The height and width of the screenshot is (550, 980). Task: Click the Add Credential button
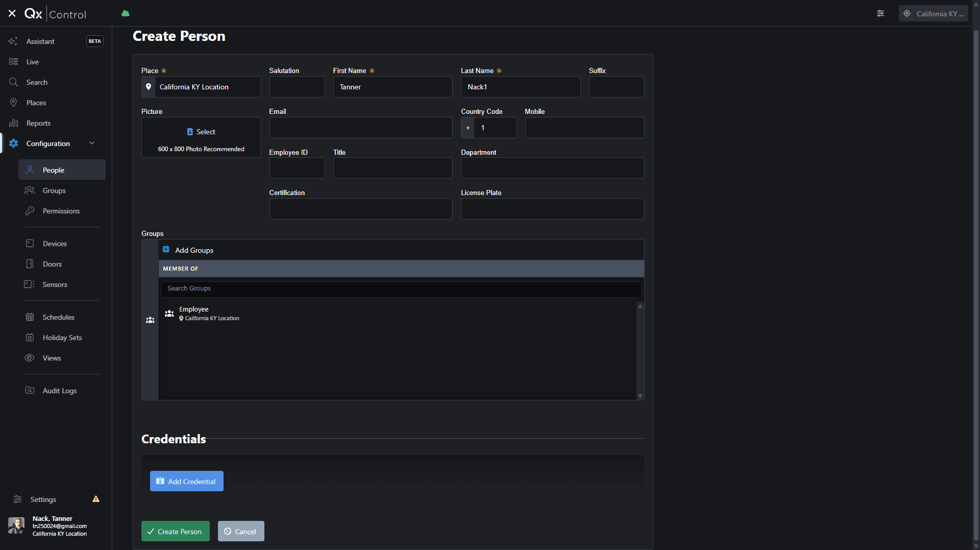[x=186, y=481]
